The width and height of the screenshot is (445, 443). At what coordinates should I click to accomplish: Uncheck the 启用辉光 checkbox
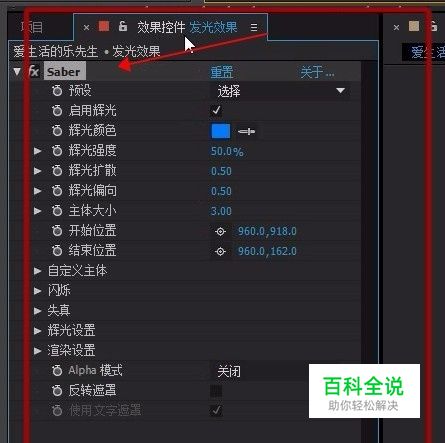pyautogui.click(x=216, y=110)
